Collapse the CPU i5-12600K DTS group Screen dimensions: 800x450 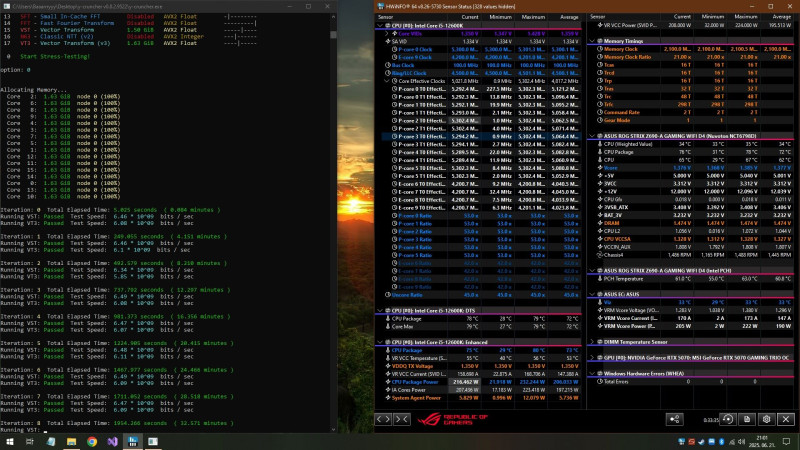[380, 310]
